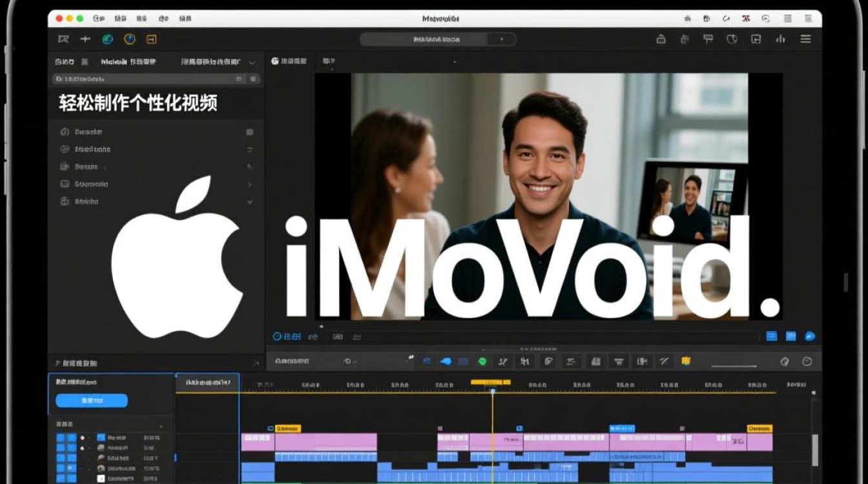Expand the fourth sidebar list row's right chevron
This screenshot has width=868, height=484.
(x=250, y=184)
